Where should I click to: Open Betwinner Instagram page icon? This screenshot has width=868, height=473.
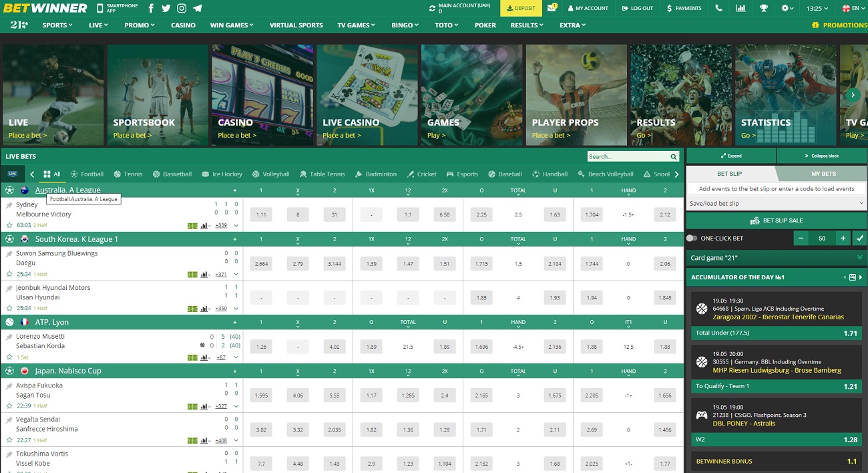(x=182, y=9)
